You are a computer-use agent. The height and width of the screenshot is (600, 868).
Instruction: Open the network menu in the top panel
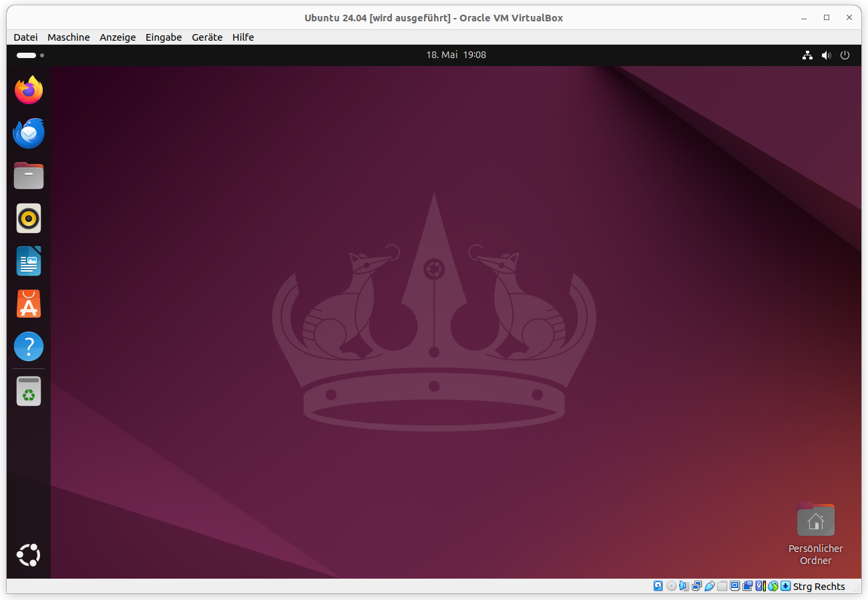[807, 55]
